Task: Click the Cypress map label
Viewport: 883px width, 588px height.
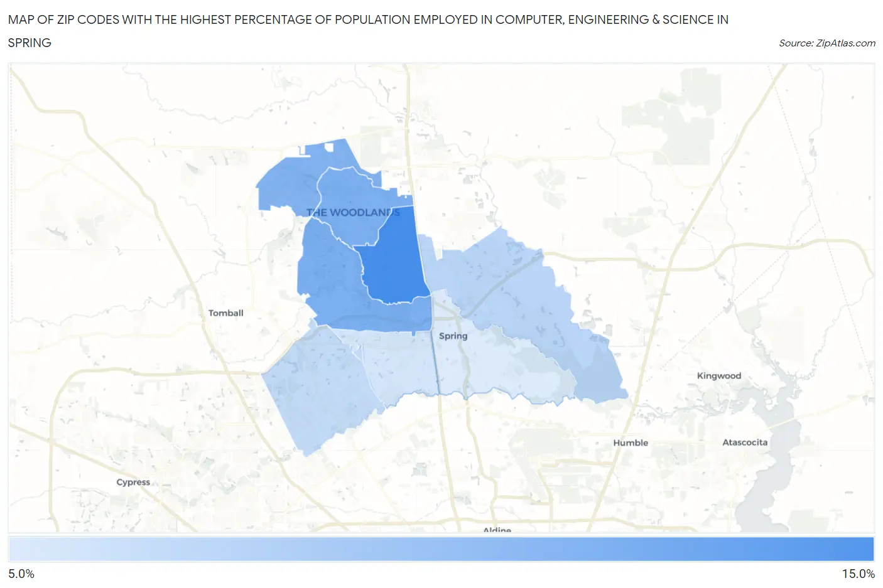Action: pos(133,483)
